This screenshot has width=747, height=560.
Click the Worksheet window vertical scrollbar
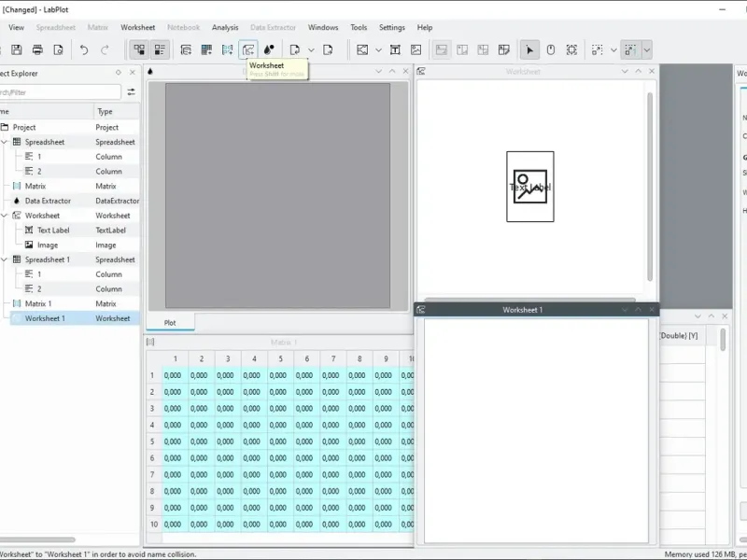click(x=650, y=187)
